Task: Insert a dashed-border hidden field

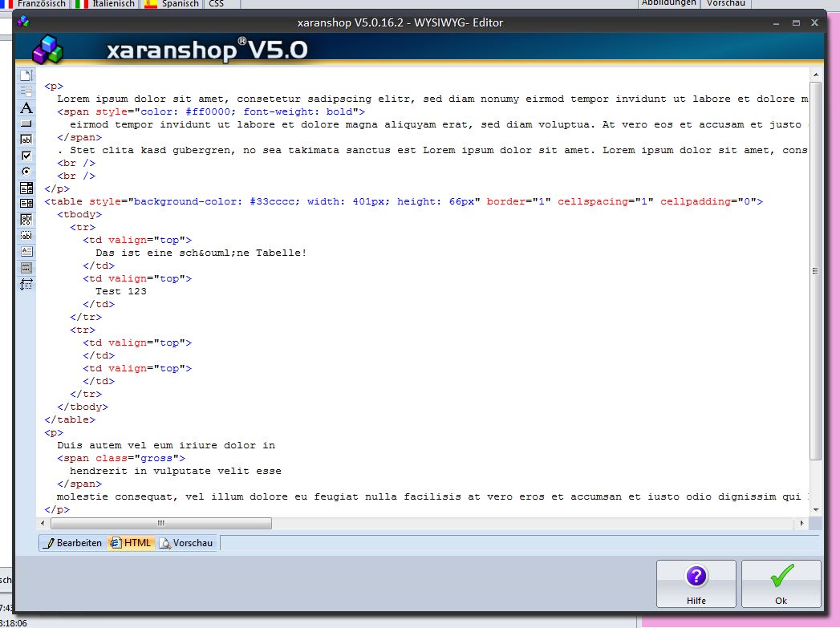Action: pyautogui.click(x=26, y=236)
